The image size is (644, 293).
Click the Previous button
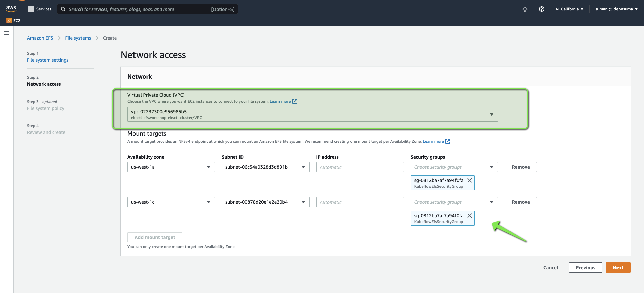coord(586,268)
